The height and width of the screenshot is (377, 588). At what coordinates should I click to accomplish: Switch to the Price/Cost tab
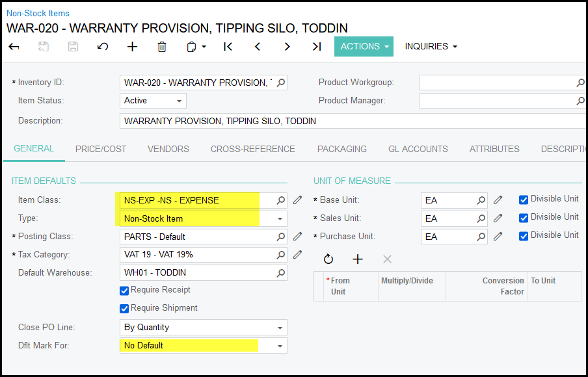(101, 149)
